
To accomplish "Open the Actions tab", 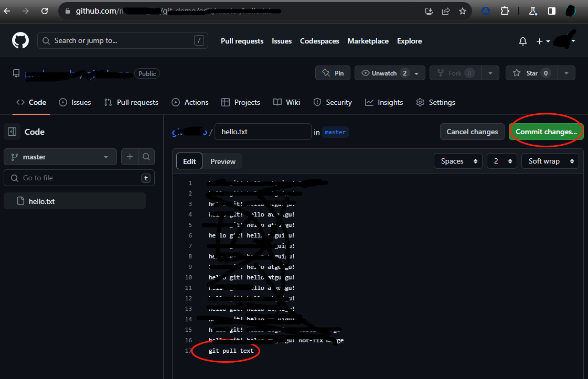I will (190, 102).
